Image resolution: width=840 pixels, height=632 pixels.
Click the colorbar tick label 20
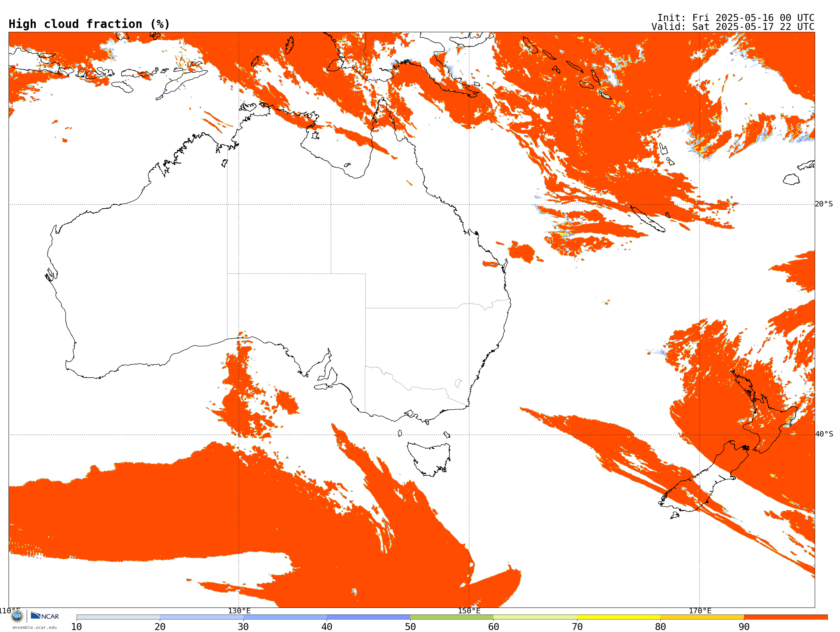tap(160, 627)
